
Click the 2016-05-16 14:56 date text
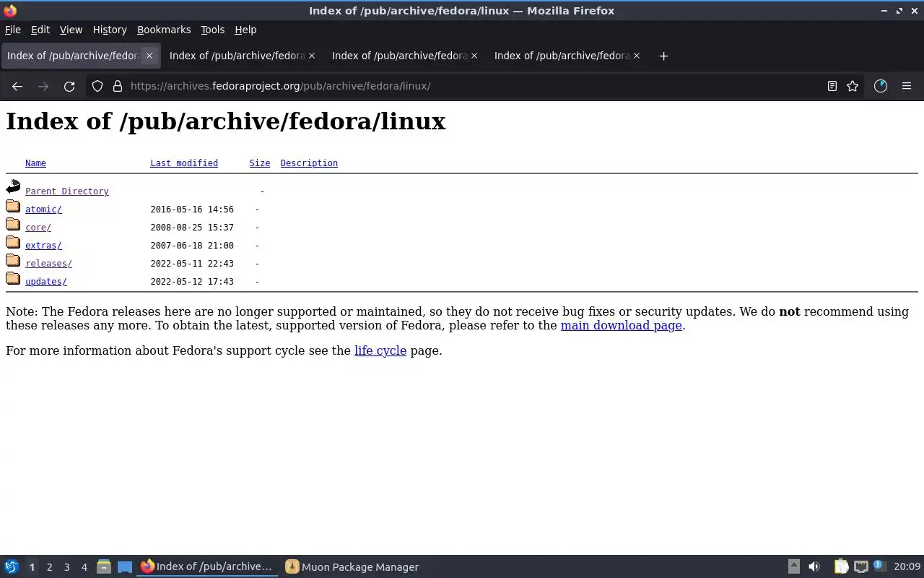point(192,210)
